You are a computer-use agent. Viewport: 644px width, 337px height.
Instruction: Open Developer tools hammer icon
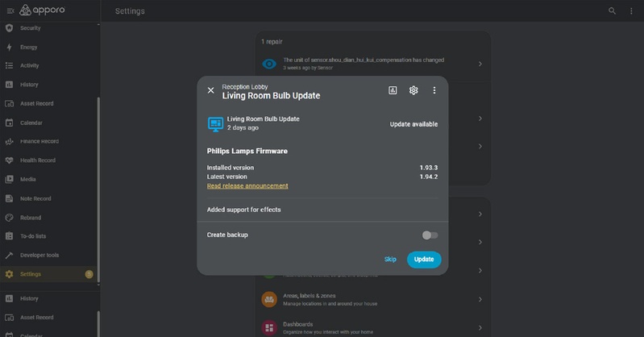pos(9,256)
